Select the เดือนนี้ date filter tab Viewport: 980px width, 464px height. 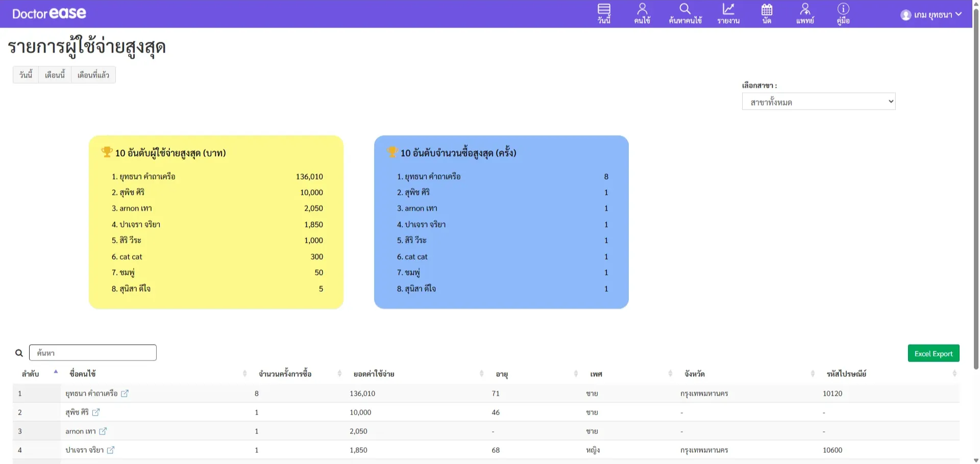pyautogui.click(x=55, y=75)
